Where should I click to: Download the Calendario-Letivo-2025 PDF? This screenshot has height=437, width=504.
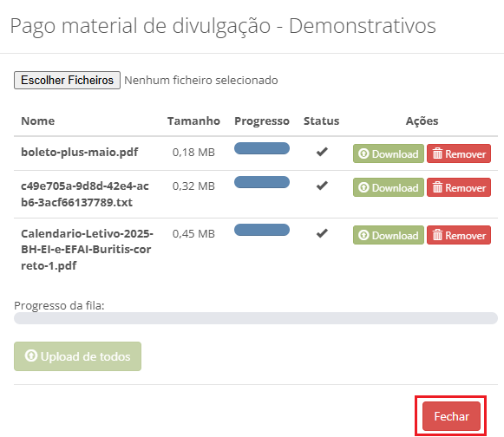(389, 235)
